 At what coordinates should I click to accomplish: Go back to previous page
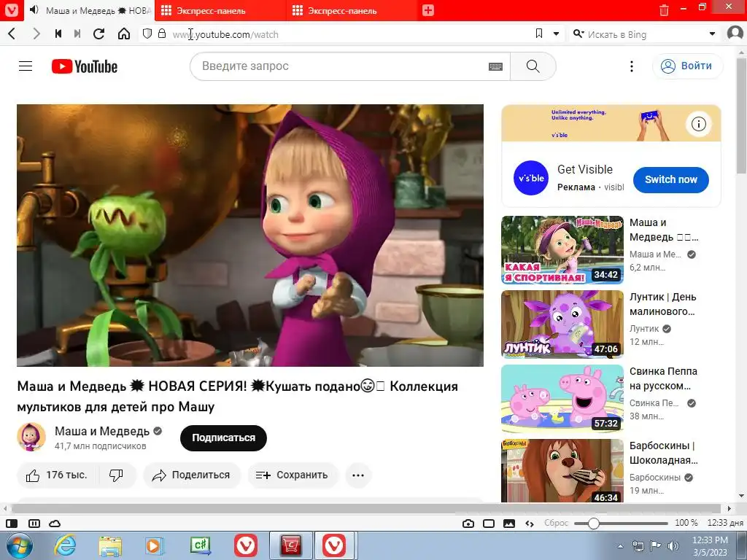(x=12, y=34)
